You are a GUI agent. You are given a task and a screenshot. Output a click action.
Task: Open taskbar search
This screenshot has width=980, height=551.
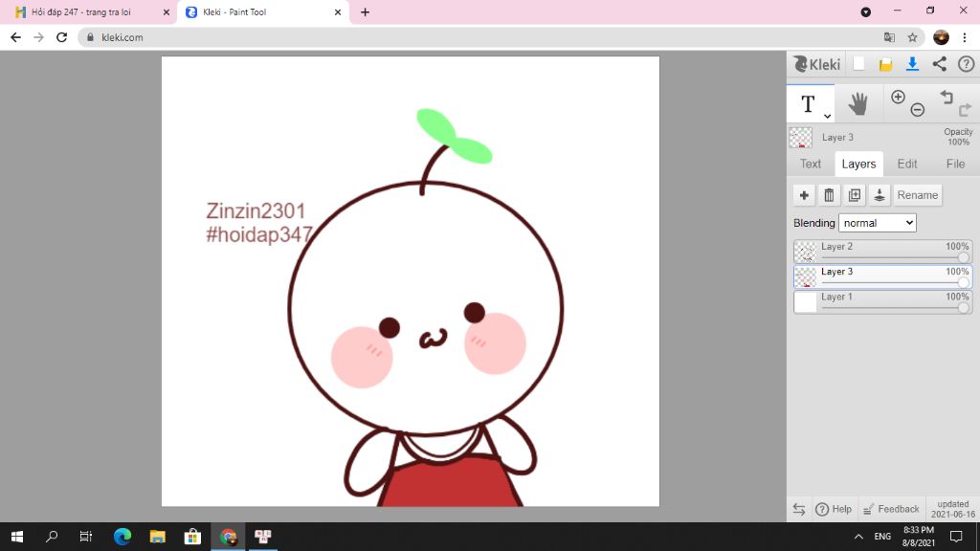click(52, 537)
